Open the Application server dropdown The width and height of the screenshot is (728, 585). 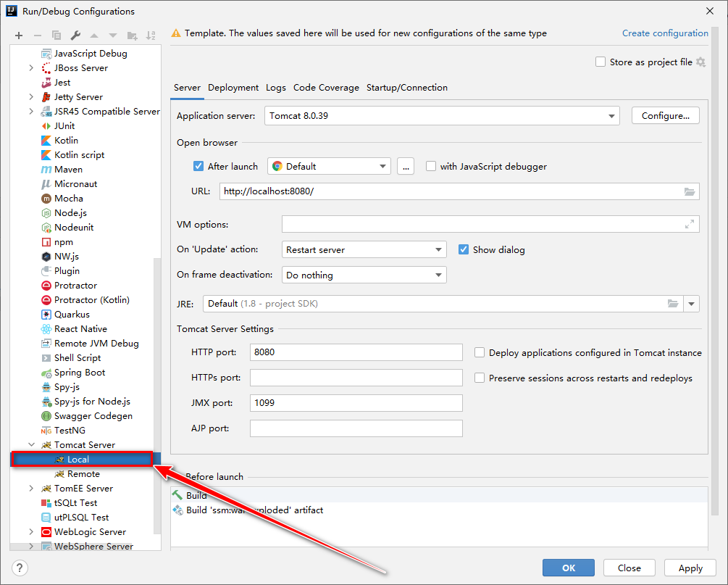click(x=442, y=116)
